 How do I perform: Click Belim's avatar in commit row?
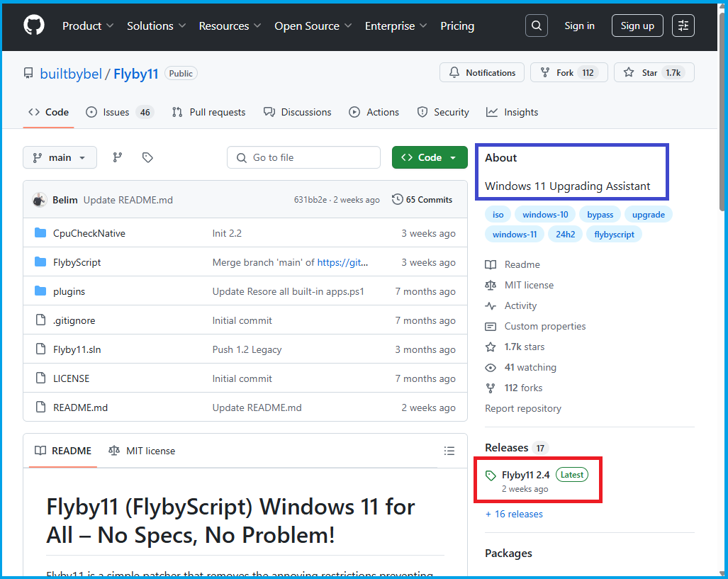pos(40,200)
